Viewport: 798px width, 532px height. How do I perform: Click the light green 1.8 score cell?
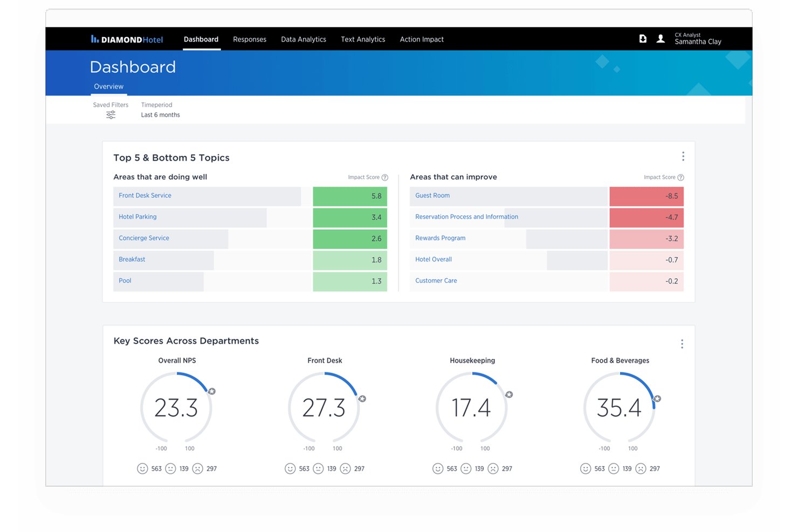[350, 260]
